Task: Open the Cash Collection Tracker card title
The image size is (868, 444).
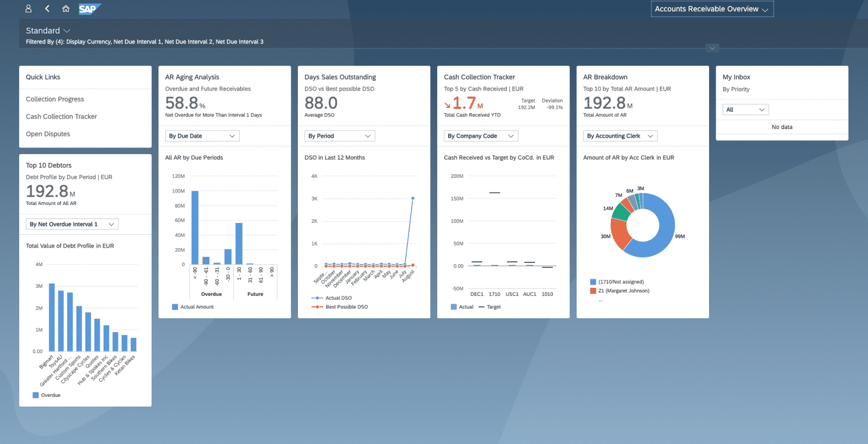Action: (x=480, y=77)
